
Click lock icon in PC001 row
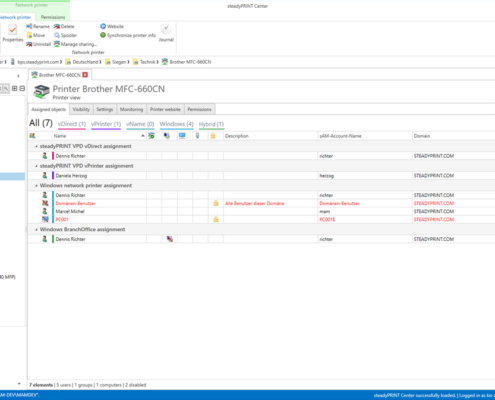216,219
